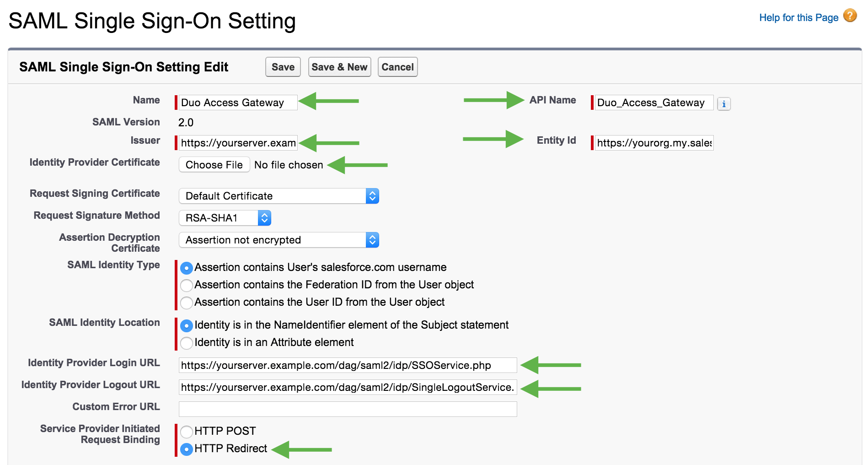Select HTTP POST request binding

(x=186, y=431)
